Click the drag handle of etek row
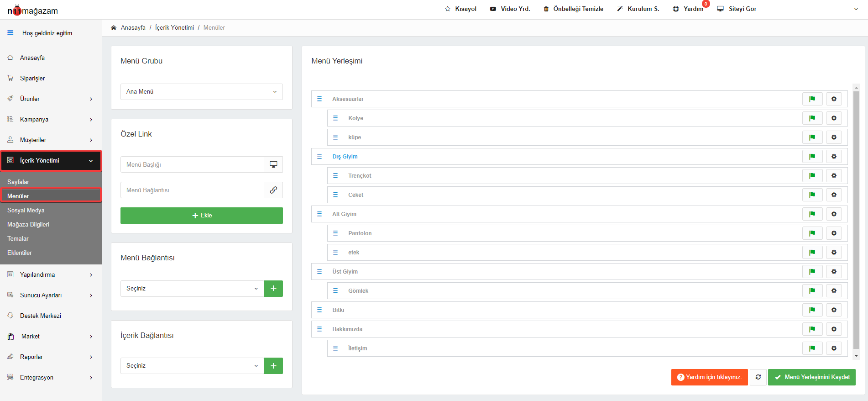This screenshot has height=401, width=868. pos(335,253)
